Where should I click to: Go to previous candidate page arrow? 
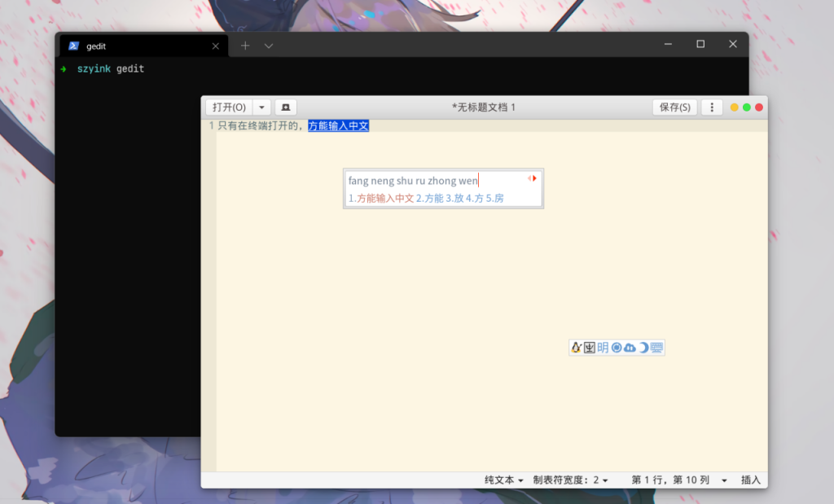529,178
